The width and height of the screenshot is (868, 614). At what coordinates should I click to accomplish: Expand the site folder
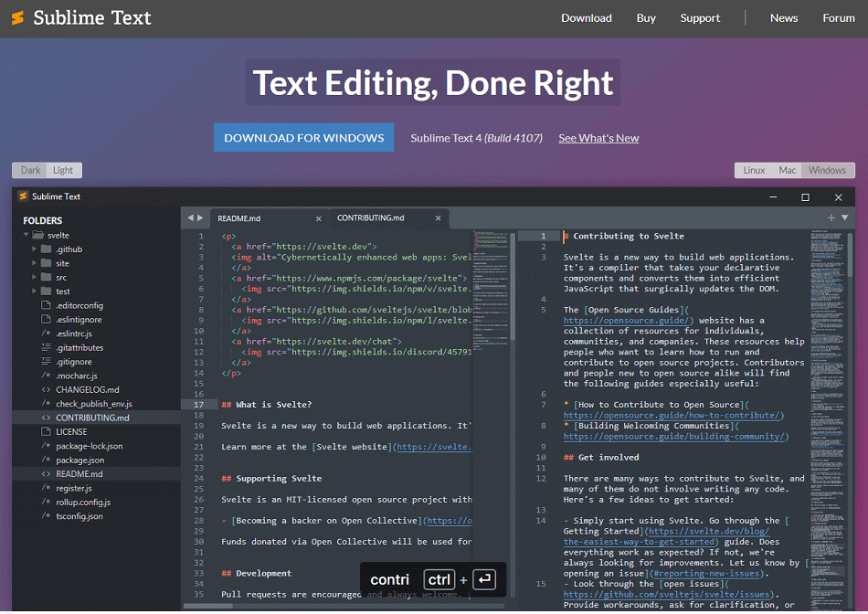pyautogui.click(x=34, y=263)
